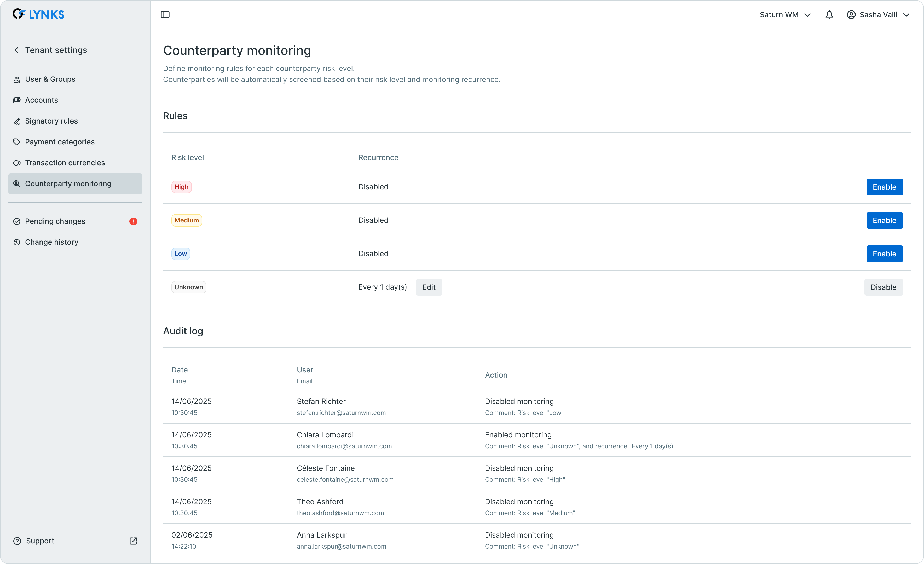Enable monitoring for High risk level
Image resolution: width=924 pixels, height=564 pixels.
click(884, 187)
